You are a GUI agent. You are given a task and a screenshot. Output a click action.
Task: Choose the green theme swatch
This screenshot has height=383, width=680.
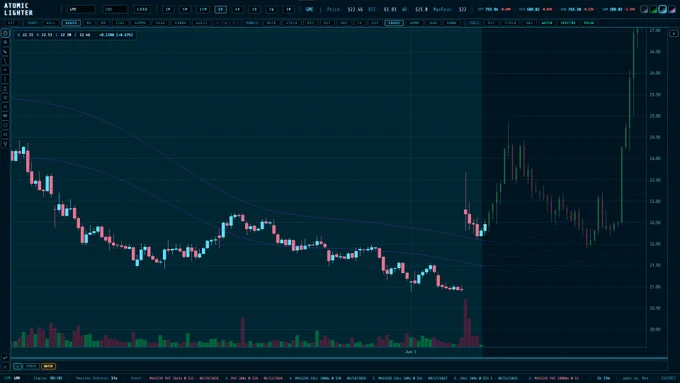(654, 9)
